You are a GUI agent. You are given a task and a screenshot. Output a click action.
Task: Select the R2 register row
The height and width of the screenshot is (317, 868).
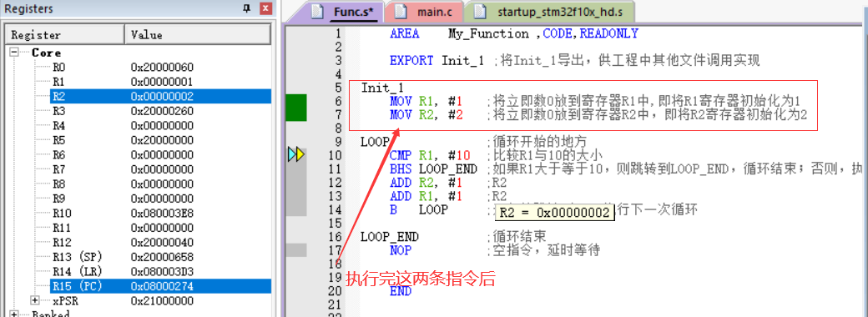pyautogui.click(x=160, y=96)
